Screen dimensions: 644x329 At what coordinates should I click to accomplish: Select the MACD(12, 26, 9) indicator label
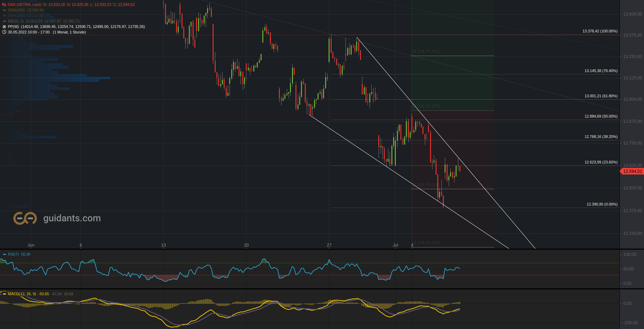pyautogui.click(x=22, y=294)
